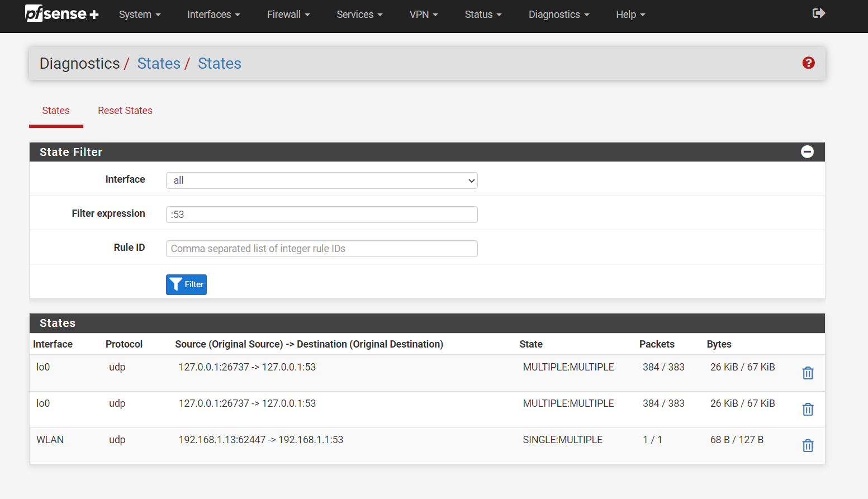Open the System menu
The height and width of the screenshot is (499, 868).
[140, 15]
